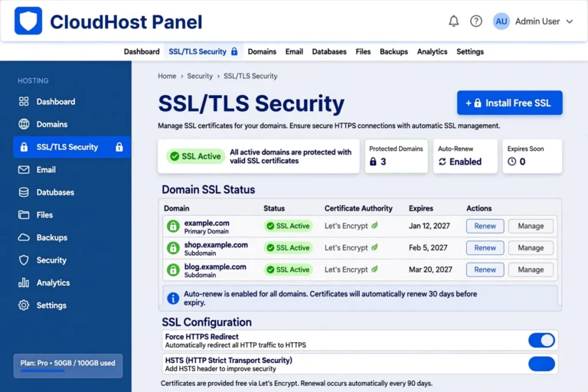Image resolution: width=588 pixels, height=392 pixels.
Task: Toggle the Force HTTPS Redirect switch
Action: tap(541, 340)
